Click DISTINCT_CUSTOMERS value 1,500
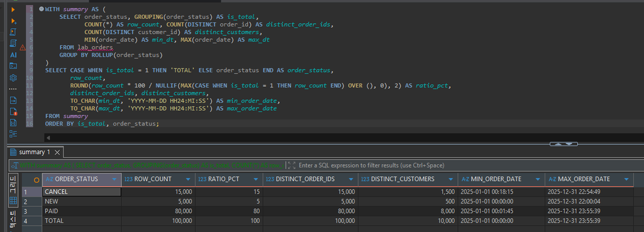The image size is (644, 232). 408,192
